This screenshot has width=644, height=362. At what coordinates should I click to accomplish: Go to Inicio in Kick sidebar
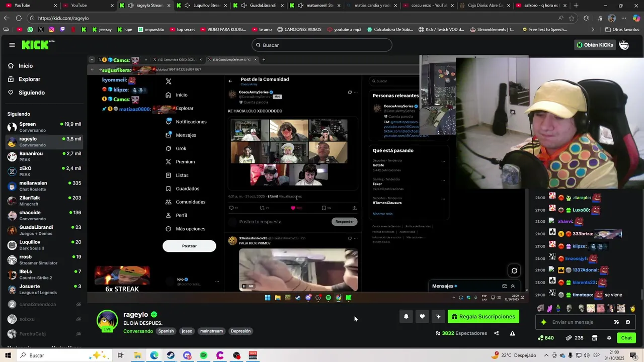click(25, 66)
